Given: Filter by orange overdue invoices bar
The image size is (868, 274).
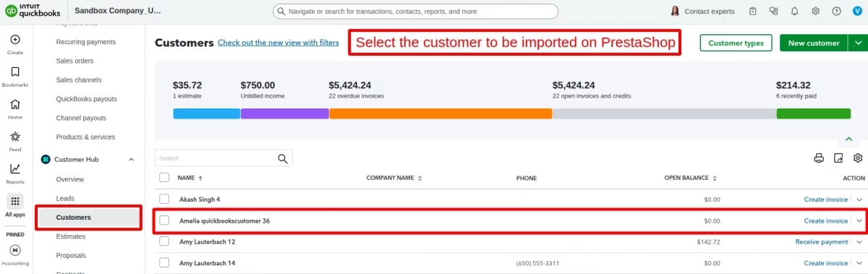Looking at the screenshot, I should (441, 114).
